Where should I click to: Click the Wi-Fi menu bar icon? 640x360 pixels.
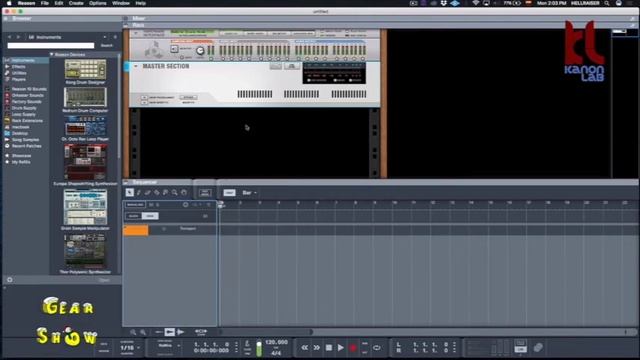pyautogui.click(x=476, y=3)
